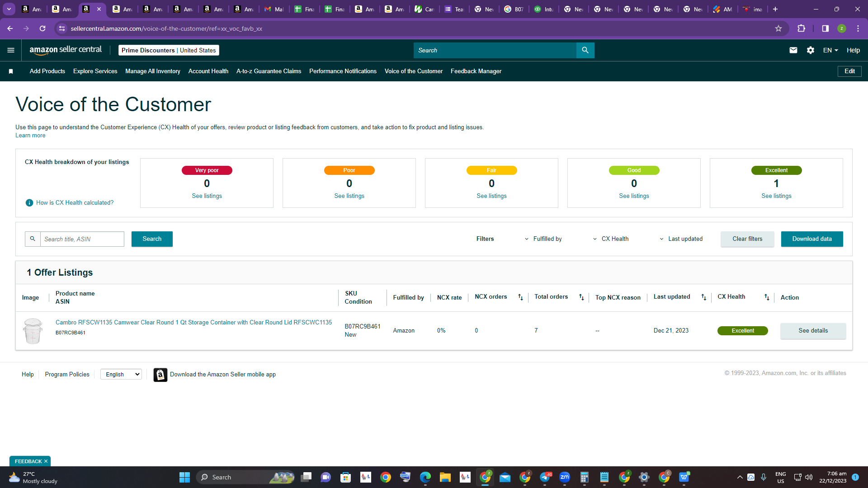Sort by Total orders column arrows
The width and height of the screenshot is (868, 488).
pos(581,297)
